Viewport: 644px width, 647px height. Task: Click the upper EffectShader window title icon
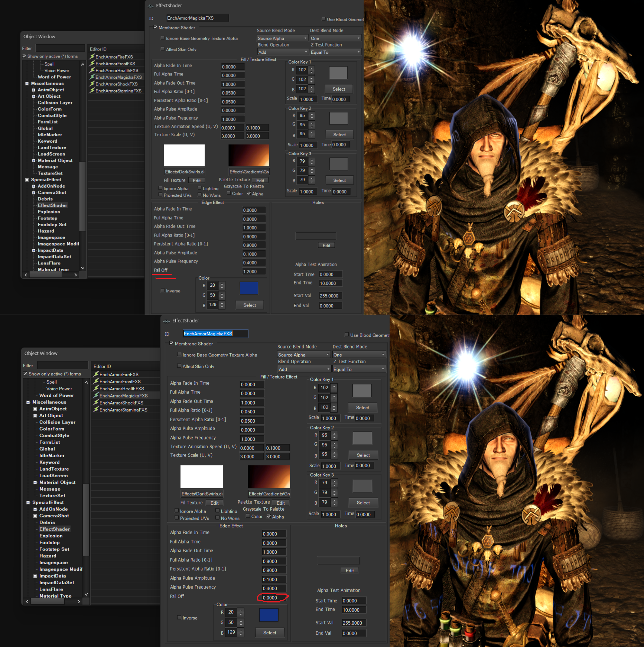(151, 6)
